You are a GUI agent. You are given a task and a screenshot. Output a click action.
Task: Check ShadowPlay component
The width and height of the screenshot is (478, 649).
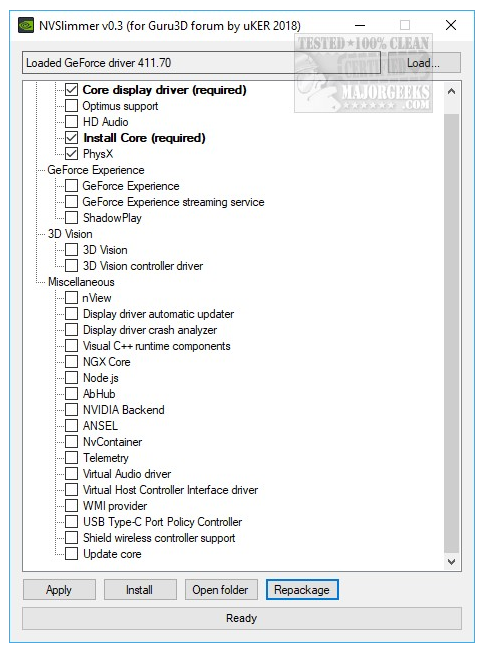(72, 217)
